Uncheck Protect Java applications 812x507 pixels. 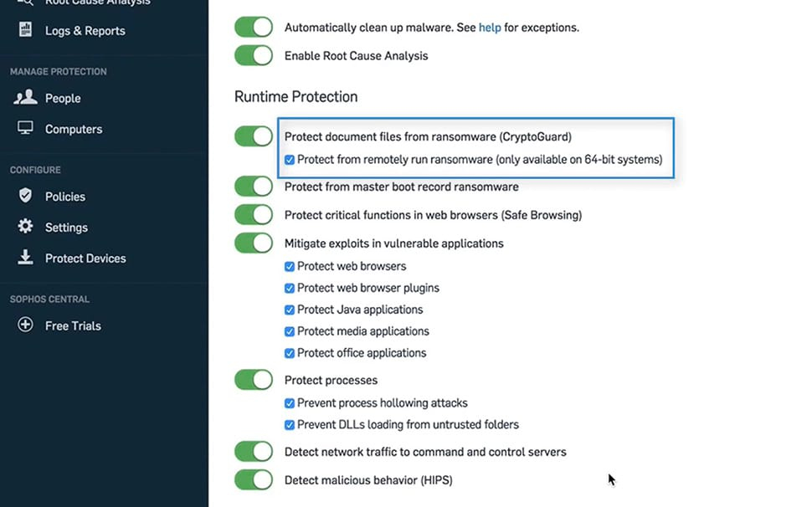click(x=289, y=309)
